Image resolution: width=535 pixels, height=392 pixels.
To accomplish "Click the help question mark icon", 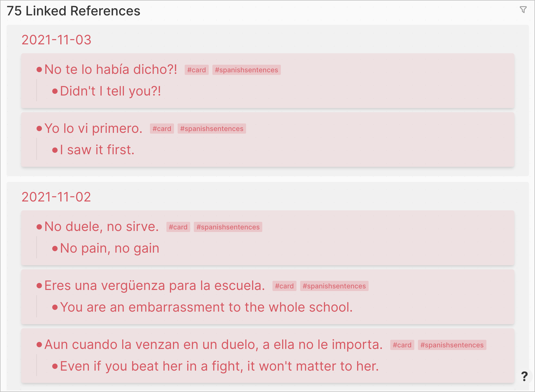I will point(524,376).
